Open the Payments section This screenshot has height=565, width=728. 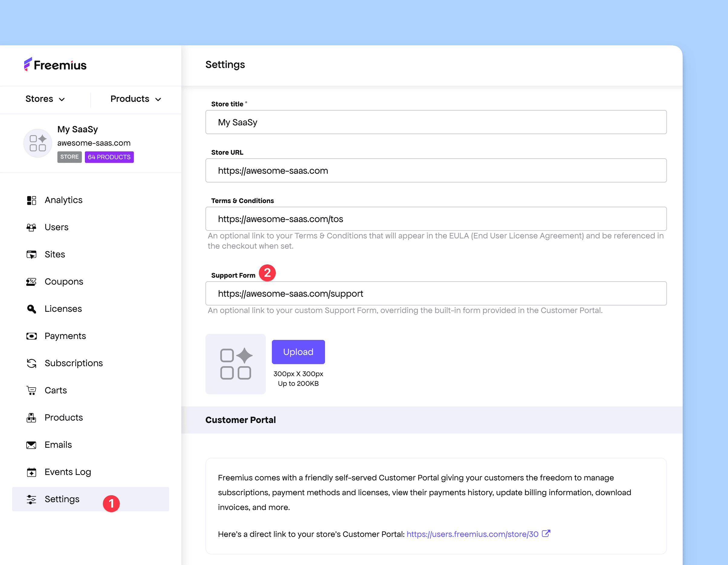(x=91, y=336)
